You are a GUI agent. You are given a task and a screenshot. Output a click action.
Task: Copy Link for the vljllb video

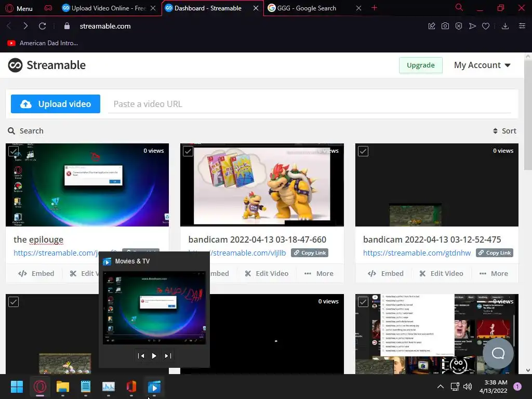310,253
